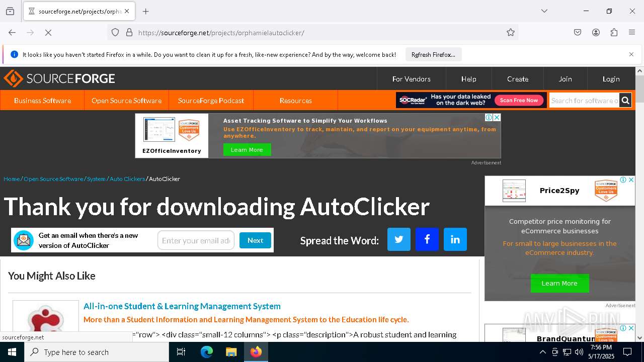Open the Extensions puzzle icon
The height and width of the screenshot is (362, 644).
click(x=614, y=33)
